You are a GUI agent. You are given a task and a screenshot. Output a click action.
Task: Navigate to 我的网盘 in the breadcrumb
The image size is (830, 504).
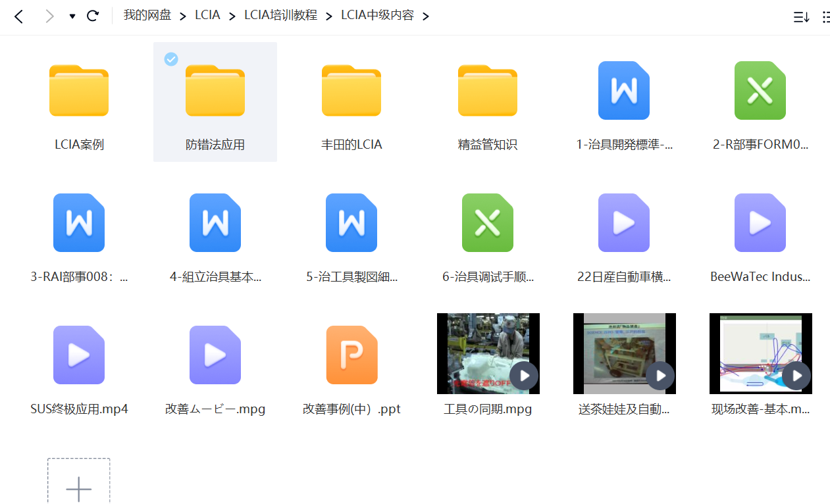pyautogui.click(x=147, y=15)
